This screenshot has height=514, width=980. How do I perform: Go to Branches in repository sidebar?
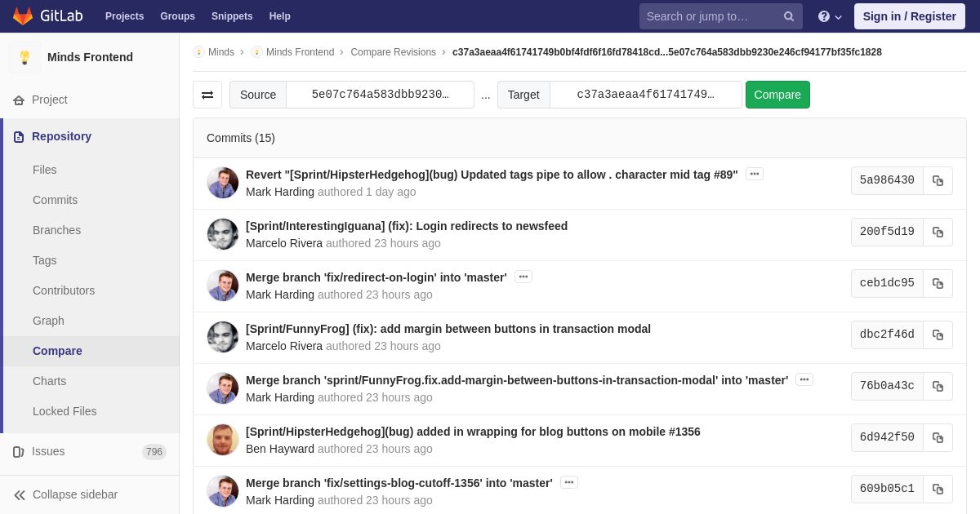pos(56,230)
